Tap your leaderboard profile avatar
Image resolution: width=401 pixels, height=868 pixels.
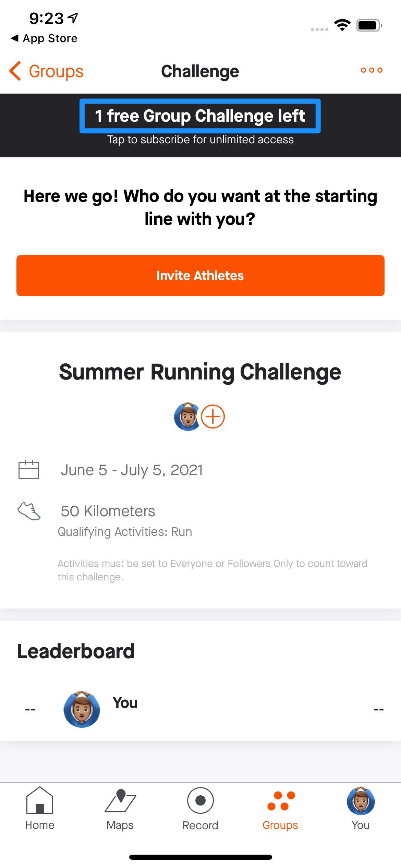(x=82, y=709)
